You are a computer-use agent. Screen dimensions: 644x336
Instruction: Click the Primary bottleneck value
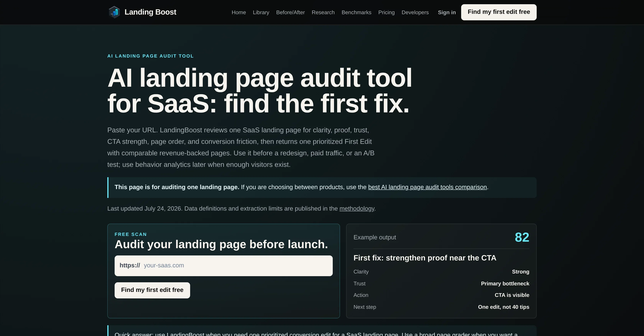[x=505, y=284]
